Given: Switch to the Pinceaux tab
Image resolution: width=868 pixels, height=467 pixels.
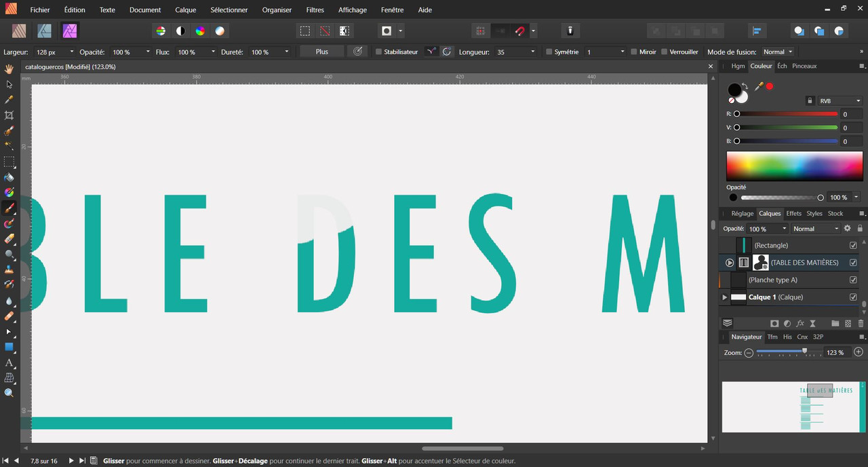Looking at the screenshot, I should (804, 66).
